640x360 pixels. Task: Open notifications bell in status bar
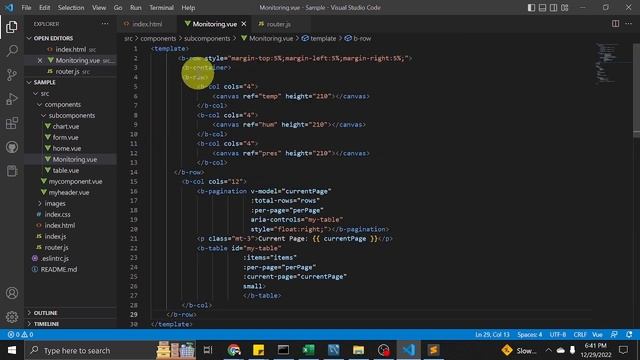[629, 334]
